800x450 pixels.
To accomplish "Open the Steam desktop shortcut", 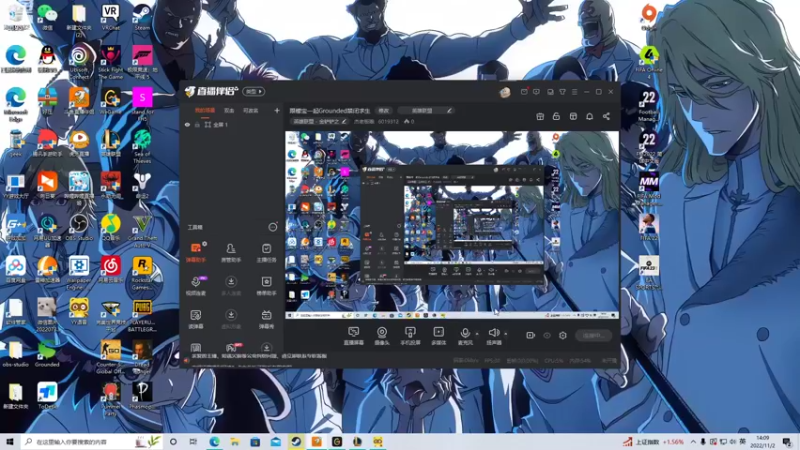I will 142,17.
